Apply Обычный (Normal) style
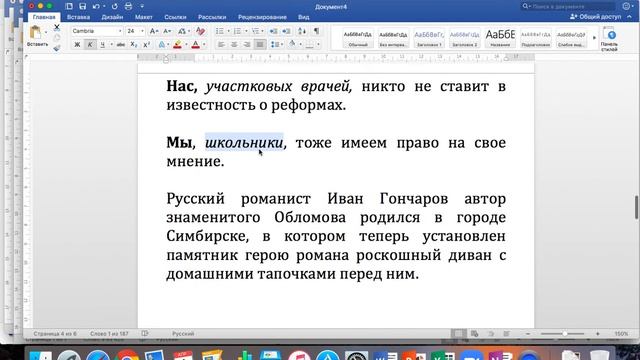The height and width of the screenshot is (360, 640). (x=358, y=38)
